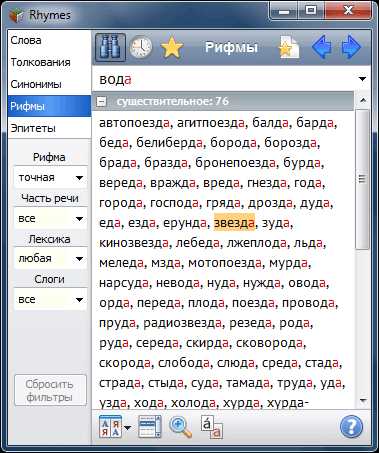
Task: Click the word господа
Action: tap(174, 203)
